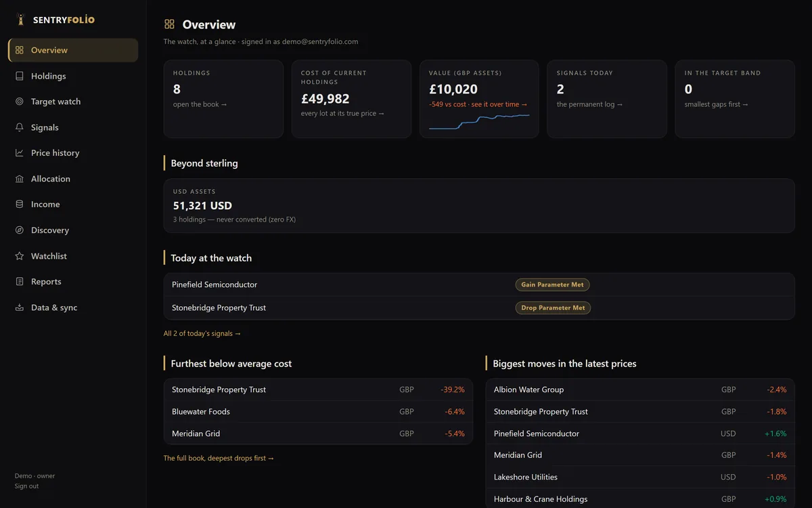Open Reports from the sidebar
Viewport: 812px width, 508px height.
(73, 282)
